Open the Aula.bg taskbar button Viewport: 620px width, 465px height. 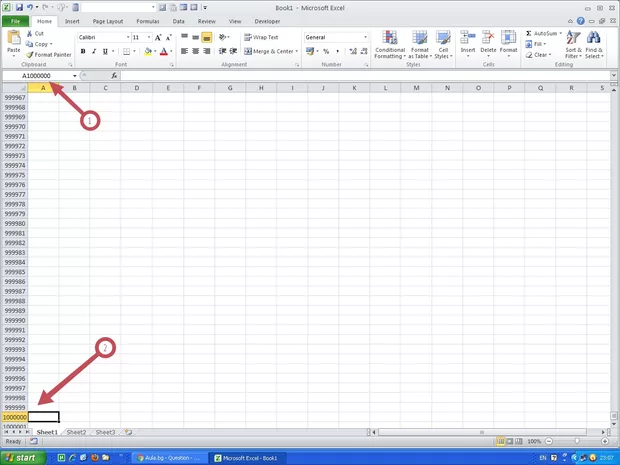click(x=169, y=458)
